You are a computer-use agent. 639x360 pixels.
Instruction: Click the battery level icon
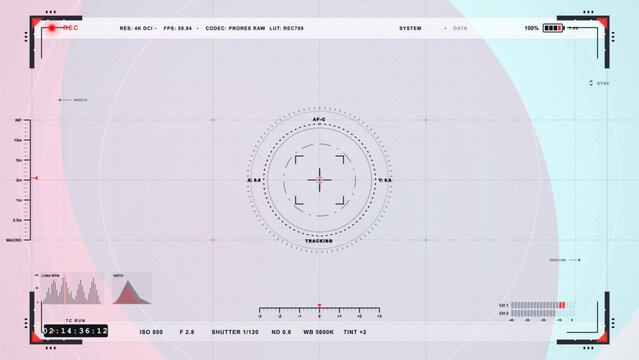click(553, 28)
